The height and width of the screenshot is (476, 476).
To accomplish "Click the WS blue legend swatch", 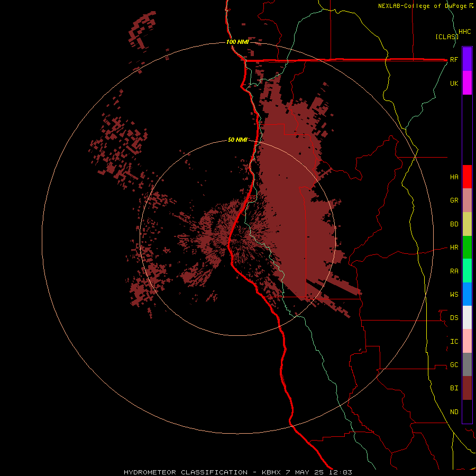I will click(467, 294).
